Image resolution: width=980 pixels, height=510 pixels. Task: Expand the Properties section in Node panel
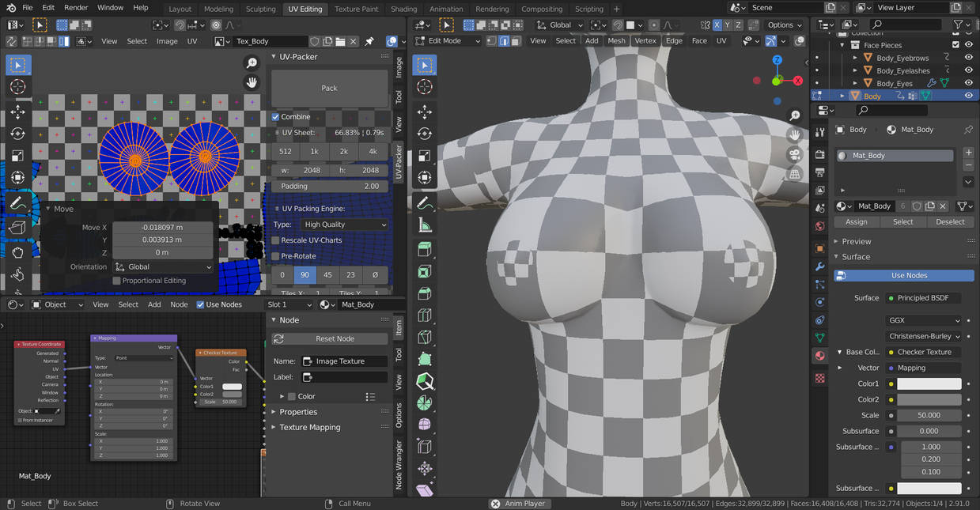click(298, 412)
